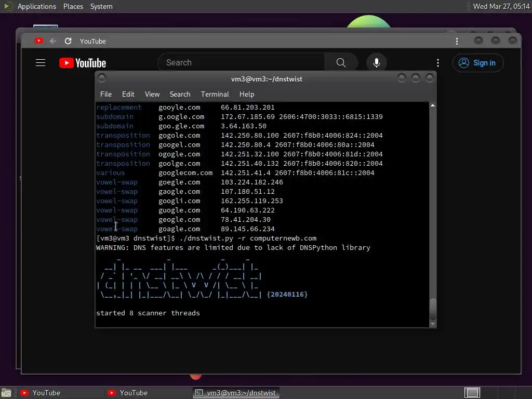The height and width of the screenshot is (399, 532).
Task: Open Applications menu in top panel
Action: pos(37,6)
